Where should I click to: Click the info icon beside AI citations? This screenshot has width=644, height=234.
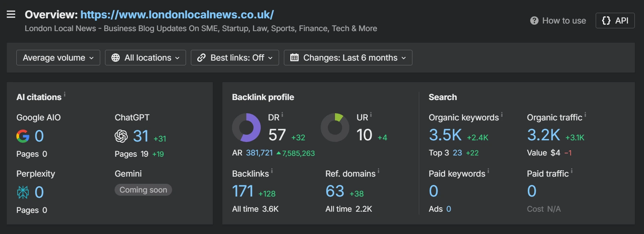(65, 94)
